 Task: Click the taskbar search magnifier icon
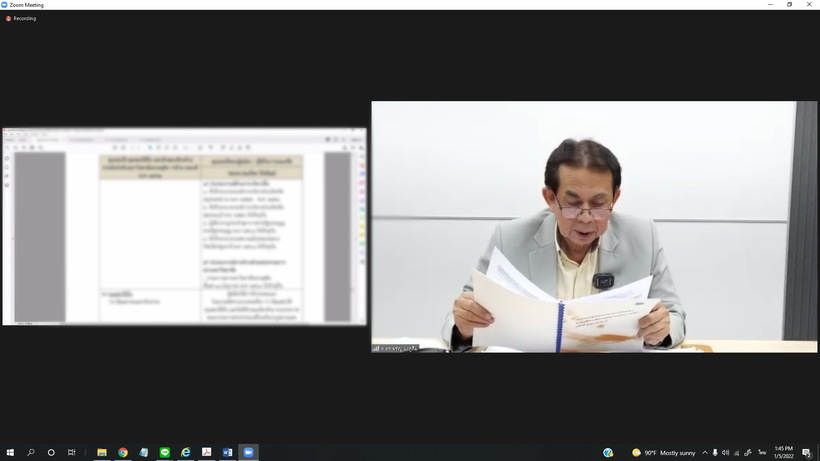[x=31, y=452]
